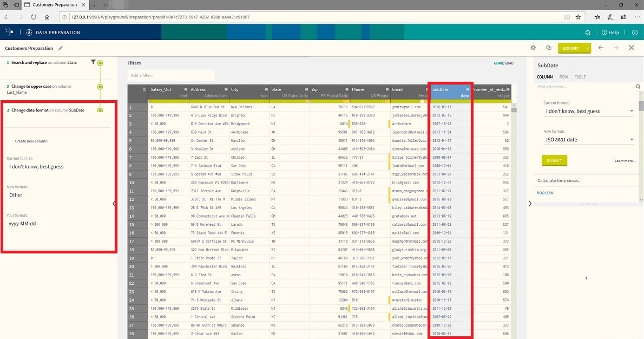Select the SubDate column header
The width and height of the screenshot is (644, 339).
pos(450,93)
